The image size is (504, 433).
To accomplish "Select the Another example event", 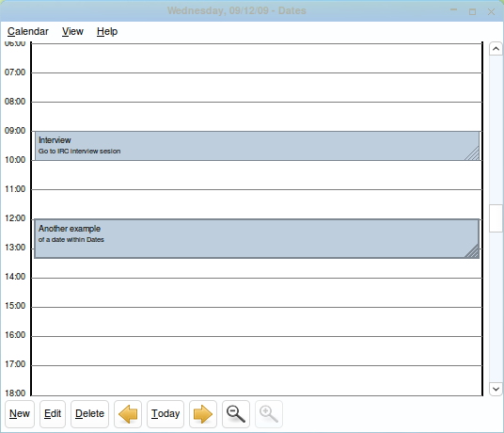I will [x=257, y=239].
